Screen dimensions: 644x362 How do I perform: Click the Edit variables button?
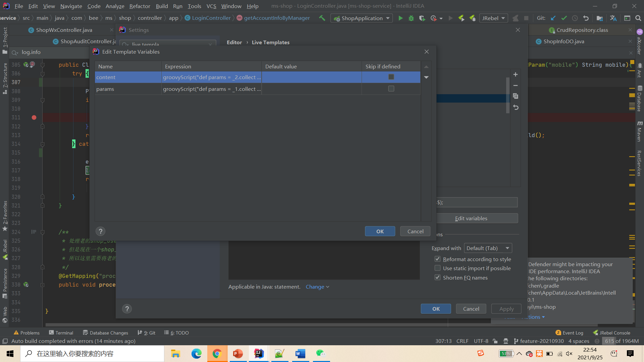[471, 219]
